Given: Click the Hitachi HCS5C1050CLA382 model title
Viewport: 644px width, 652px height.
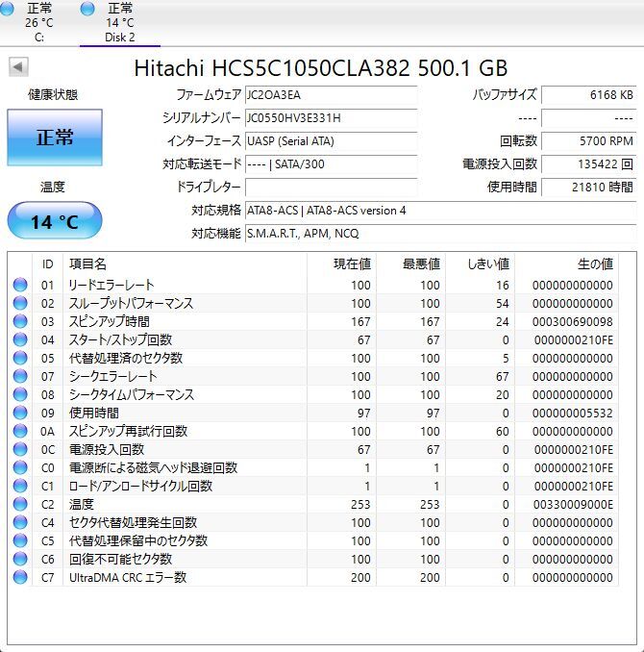Looking at the screenshot, I should click(321, 67).
